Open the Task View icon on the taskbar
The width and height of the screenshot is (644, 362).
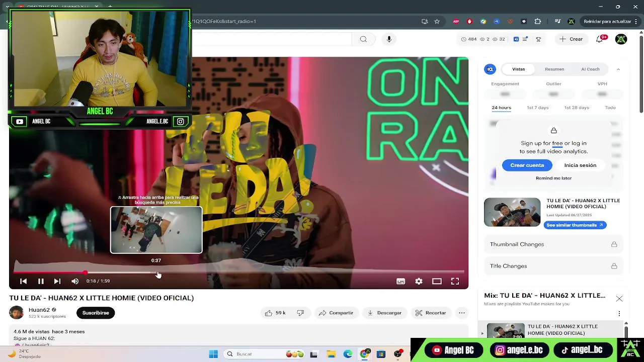point(314,354)
